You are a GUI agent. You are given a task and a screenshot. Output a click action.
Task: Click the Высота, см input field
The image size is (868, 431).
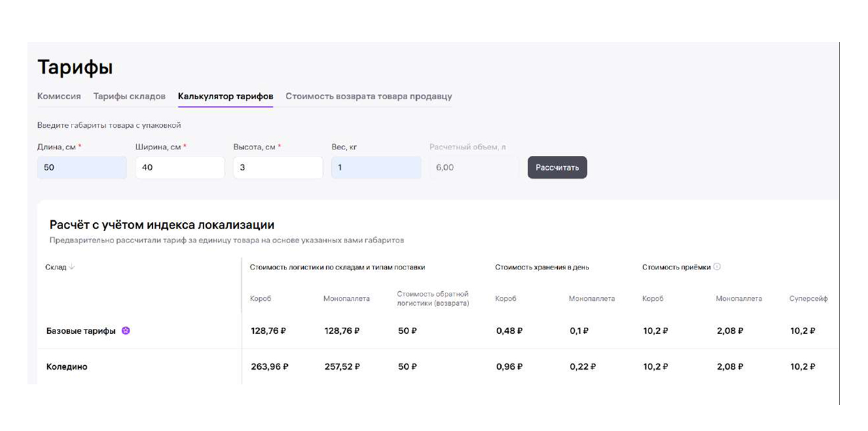point(278,167)
